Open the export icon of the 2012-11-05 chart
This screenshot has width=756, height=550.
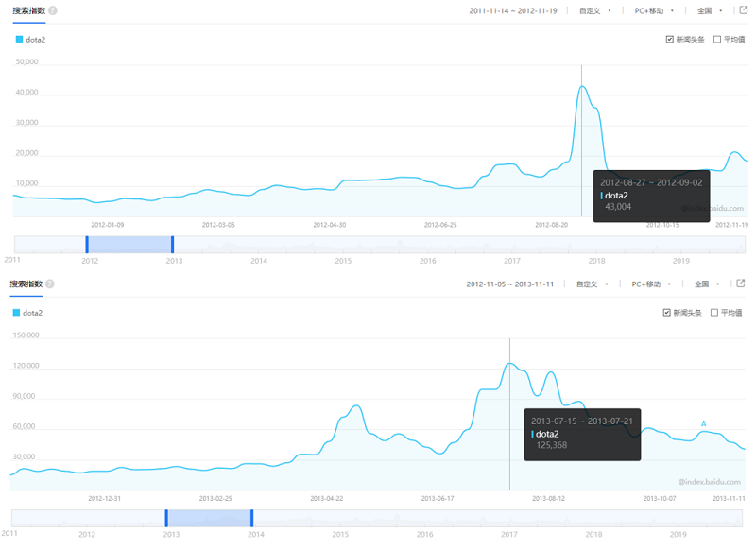click(x=741, y=284)
